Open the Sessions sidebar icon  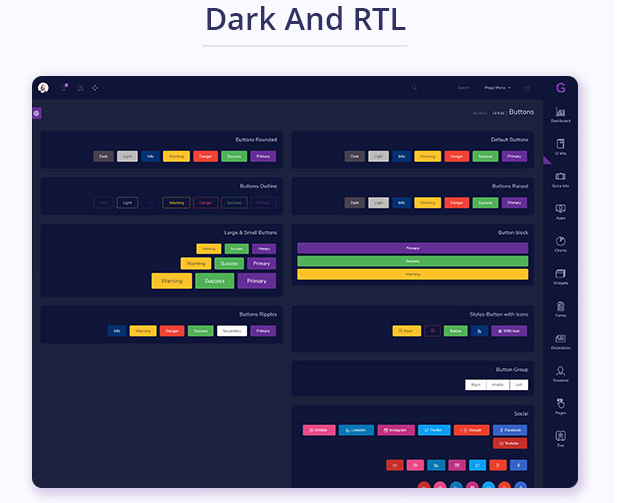[x=560, y=372]
